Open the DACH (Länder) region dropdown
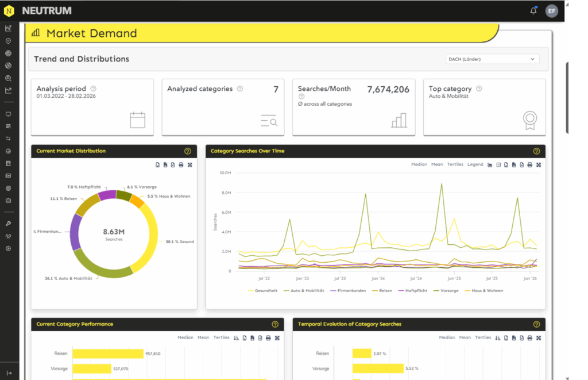Image resolution: width=588 pixels, height=380 pixels. pyautogui.click(x=492, y=59)
